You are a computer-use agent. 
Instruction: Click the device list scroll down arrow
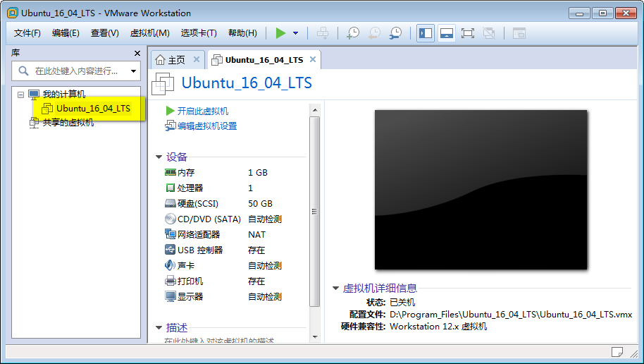[315, 337]
